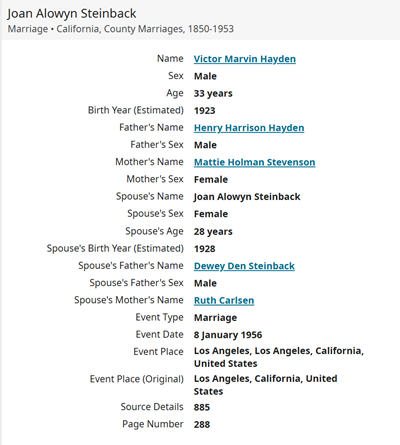Open the Dewey Den Steinback link
The image size is (400, 445).
pos(244,266)
